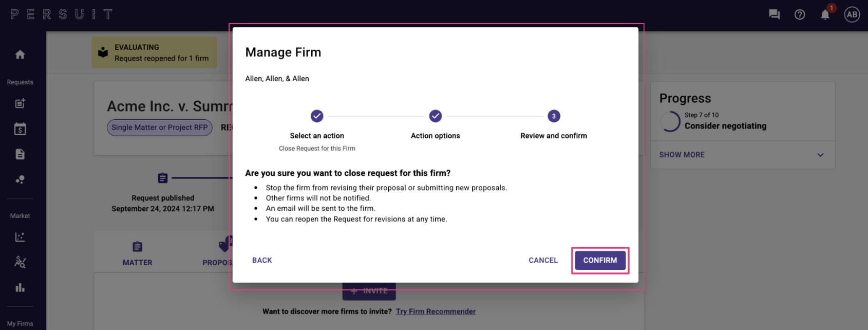Open the bar chart sidebar icon
This screenshot has width=868, height=330.
pos(20,287)
